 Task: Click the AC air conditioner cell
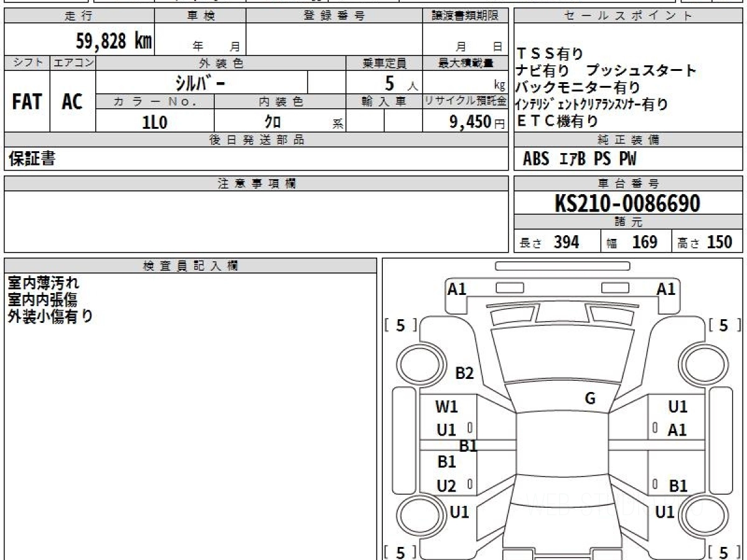[72, 102]
